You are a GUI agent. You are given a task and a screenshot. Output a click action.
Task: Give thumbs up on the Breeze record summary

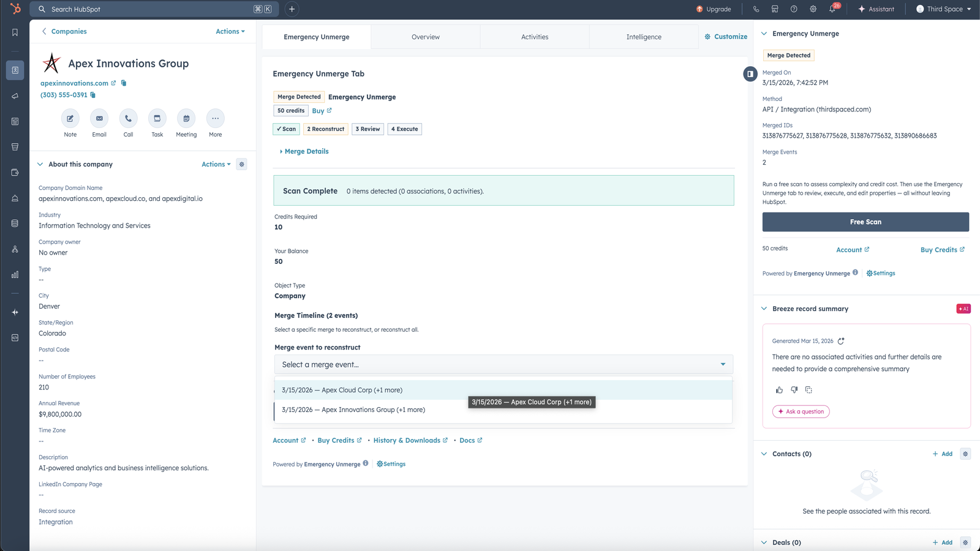click(779, 389)
